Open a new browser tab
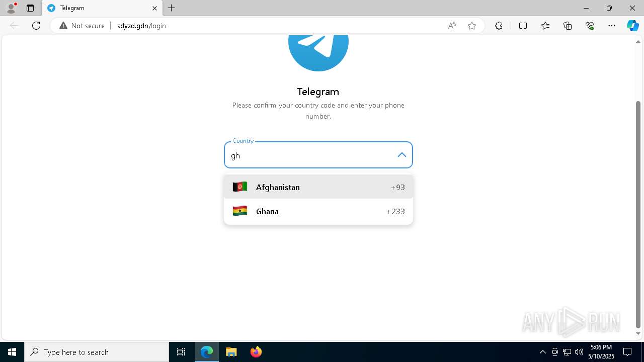This screenshot has width=644, height=362. 172,8
